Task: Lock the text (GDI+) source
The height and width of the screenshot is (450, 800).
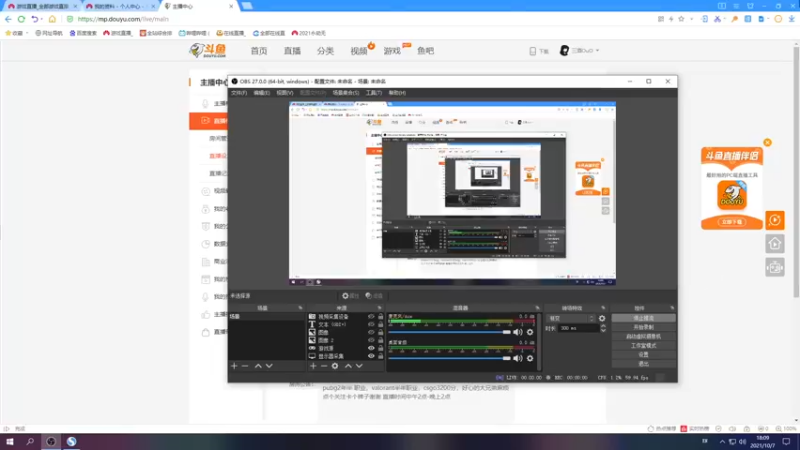Action: (x=381, y=324)
